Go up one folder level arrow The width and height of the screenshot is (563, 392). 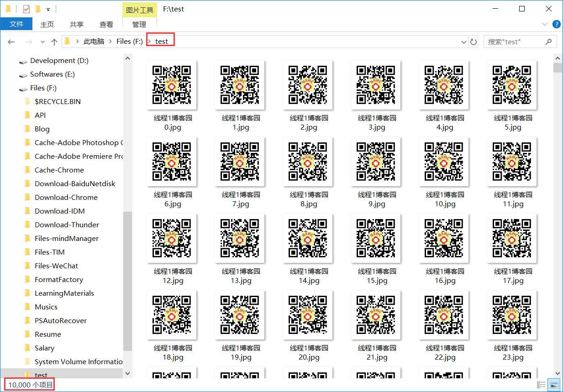point(54,42)
